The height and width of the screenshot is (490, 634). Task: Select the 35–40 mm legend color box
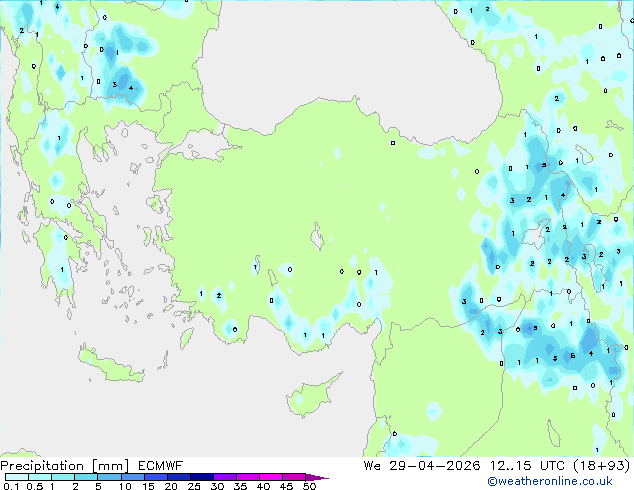247,477
